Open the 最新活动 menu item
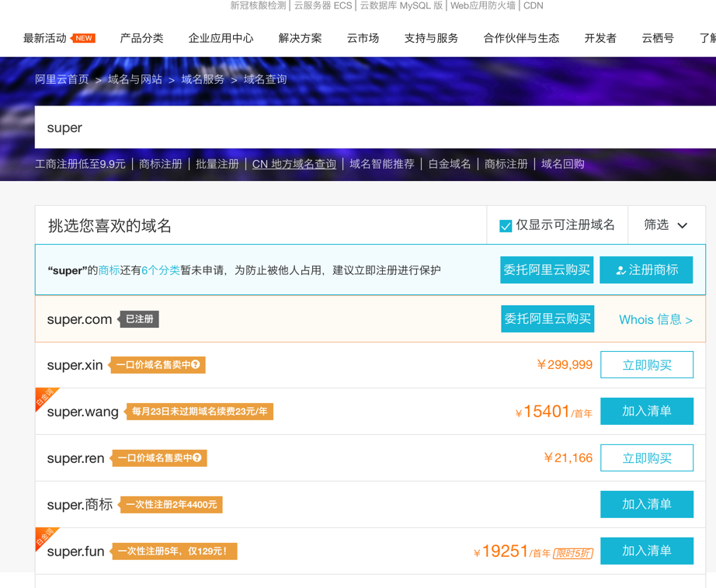The image size is (716, 588). pos(45,38)
